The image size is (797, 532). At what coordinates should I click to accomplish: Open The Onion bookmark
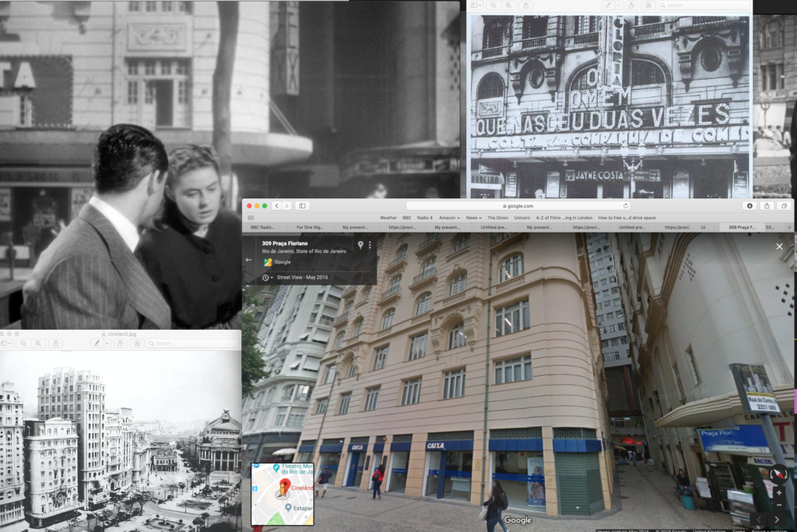point(497,218)
